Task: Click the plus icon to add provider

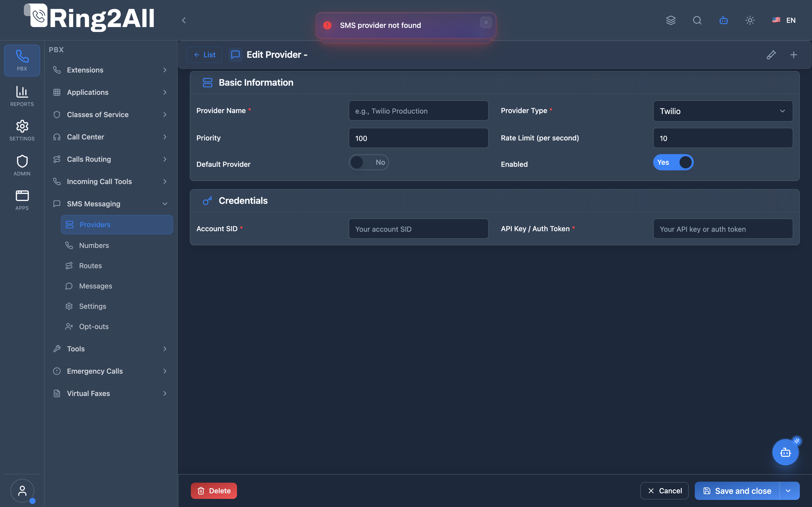Action: coord(793,55)
